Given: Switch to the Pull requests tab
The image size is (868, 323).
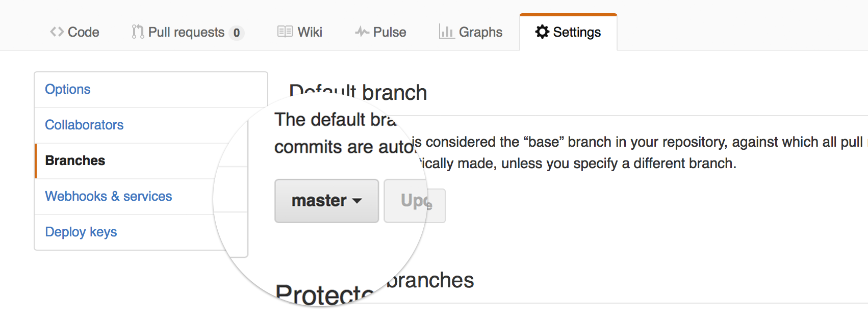Looking at the screenshot, I should tap(186, 32).
